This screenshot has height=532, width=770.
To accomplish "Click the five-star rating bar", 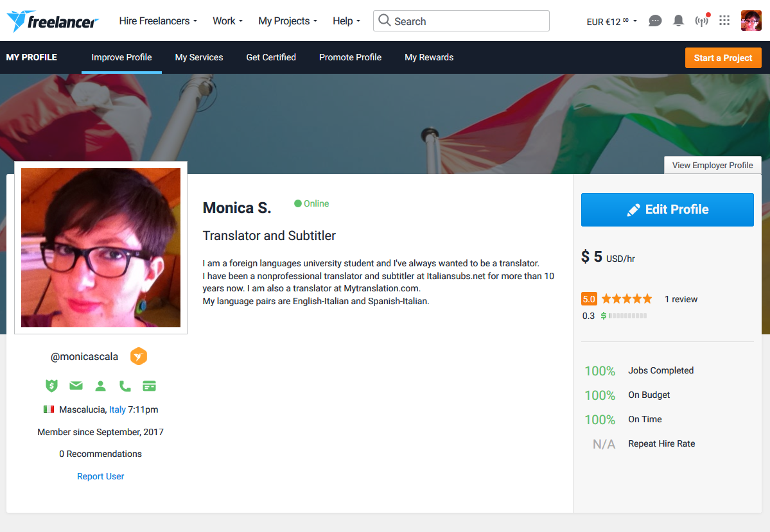I will (x=626, y=299).
